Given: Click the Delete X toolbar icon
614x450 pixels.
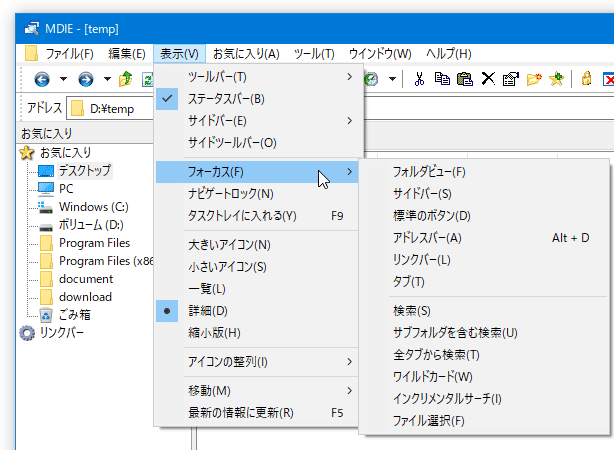Looking at the screenshot, I should (x=488, y=79).
